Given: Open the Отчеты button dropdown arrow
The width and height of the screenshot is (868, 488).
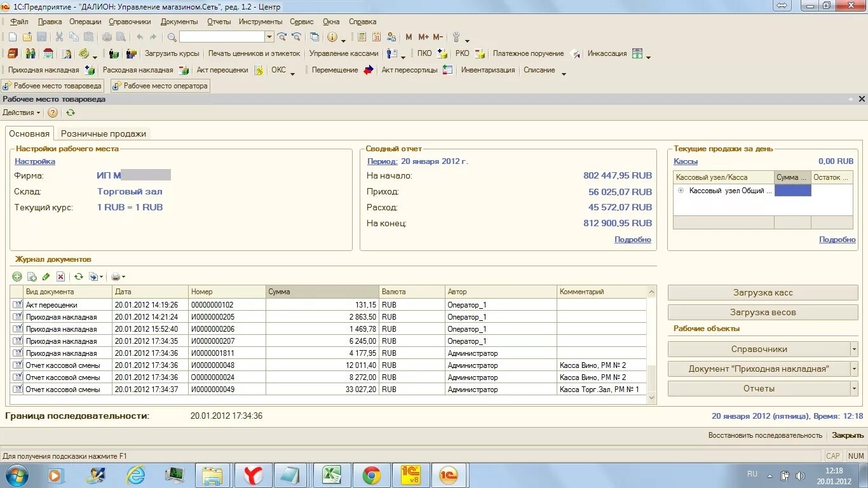Looking at the screenshot, I should coord(853,388).
